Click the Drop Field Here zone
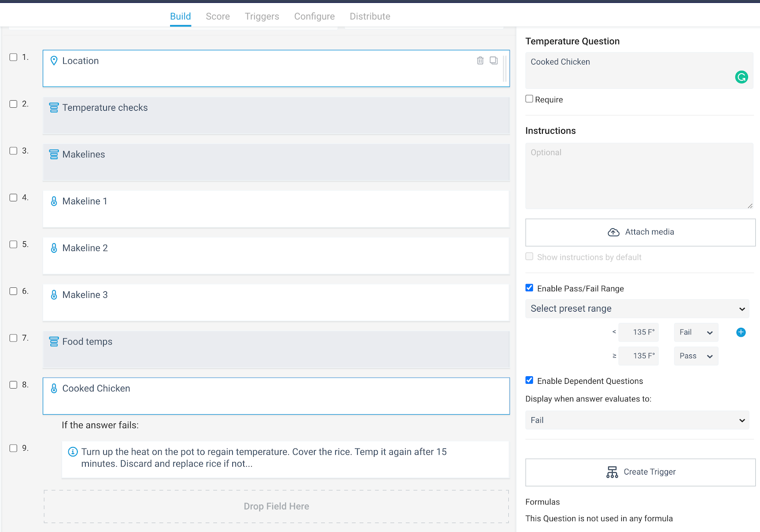 tap(276, 506)
